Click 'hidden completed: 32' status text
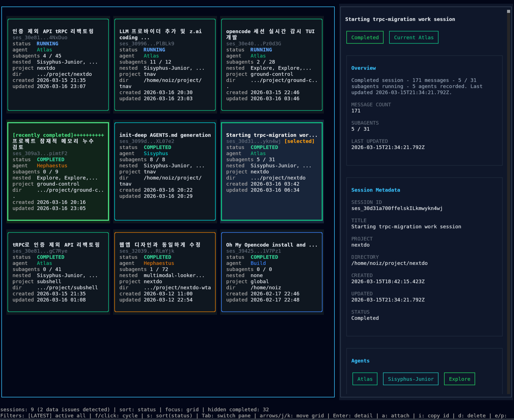 (x=238, y=409)
